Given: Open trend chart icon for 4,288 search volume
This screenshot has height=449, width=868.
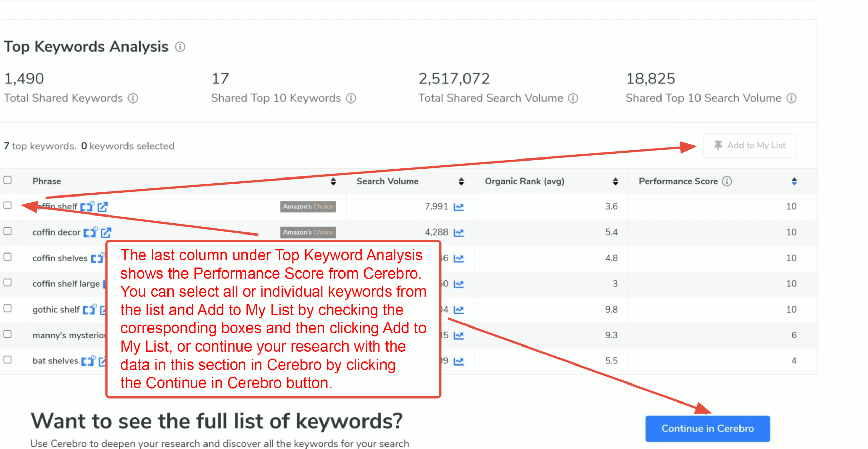Looking at the screenshot, I should (459, 232).
